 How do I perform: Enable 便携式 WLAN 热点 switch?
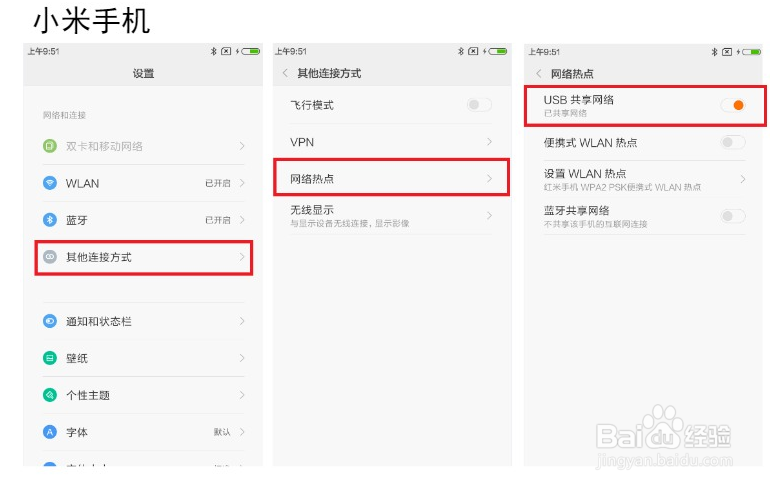point(733,142)
